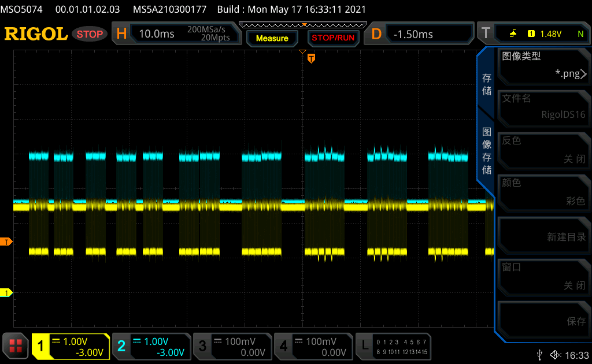Toggle channel 1 yellow on or off
Screen dimensions: 592x364
click(x=71, y=346)
